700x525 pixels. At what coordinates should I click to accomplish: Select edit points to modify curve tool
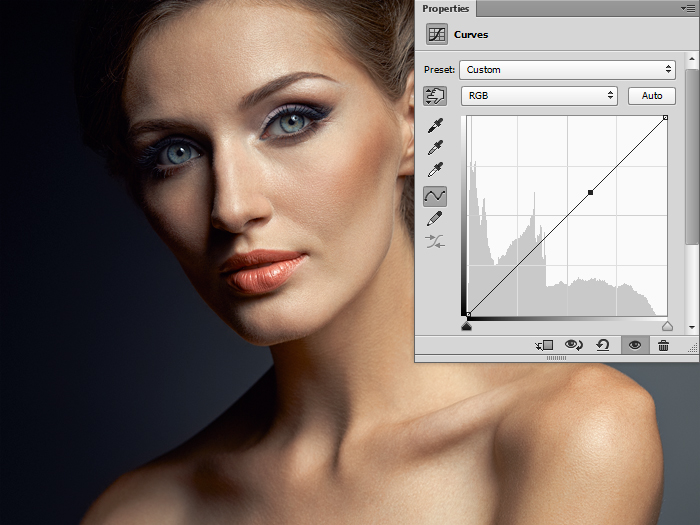(435, 196)
